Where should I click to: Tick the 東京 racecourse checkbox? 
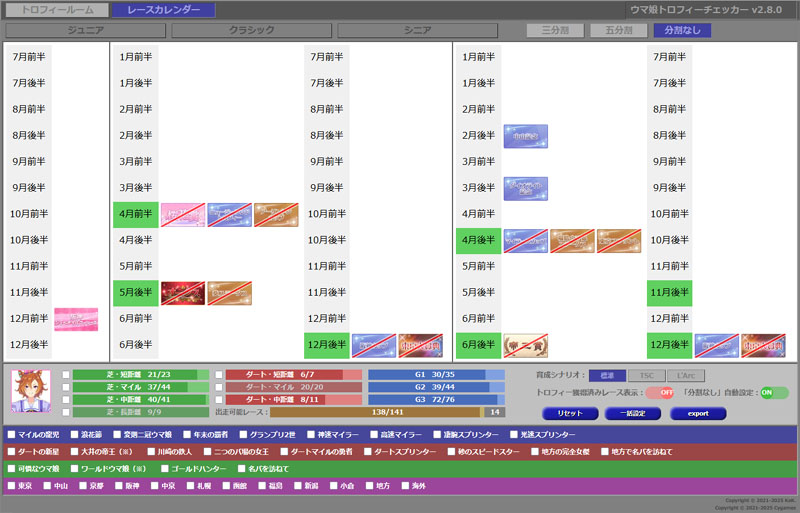(11, 486)
